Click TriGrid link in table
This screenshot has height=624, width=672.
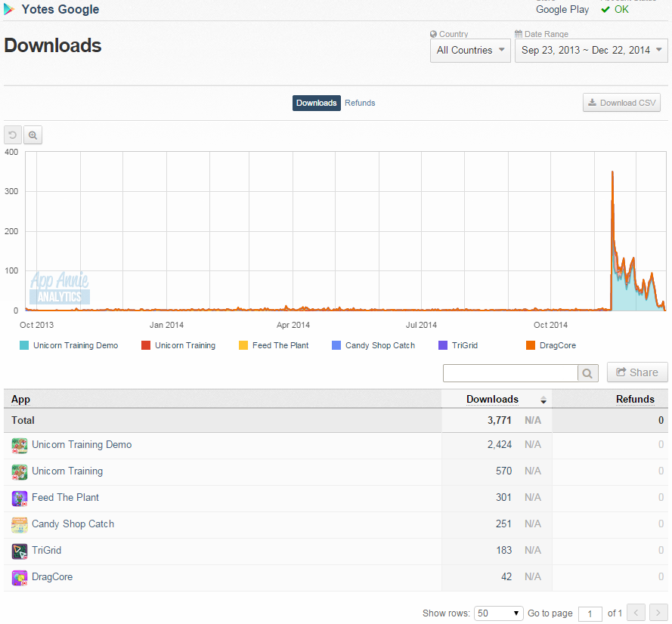[x=46, y=550]
